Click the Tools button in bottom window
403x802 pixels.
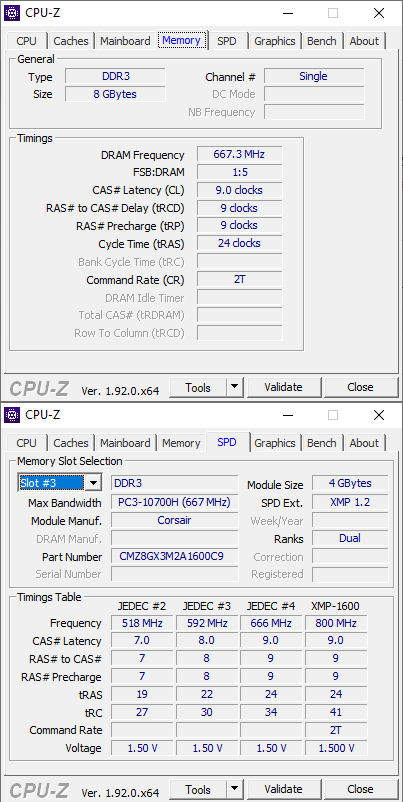pyautogui.click(x=198, y=789)
